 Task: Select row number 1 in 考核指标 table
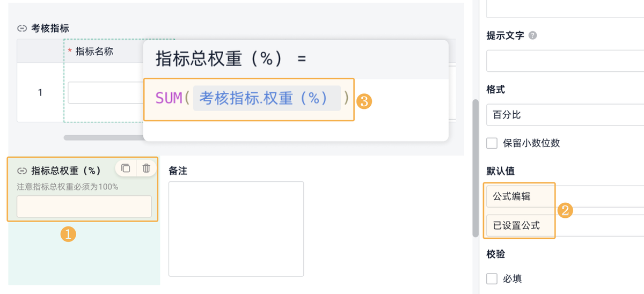(x=40, y=92)
